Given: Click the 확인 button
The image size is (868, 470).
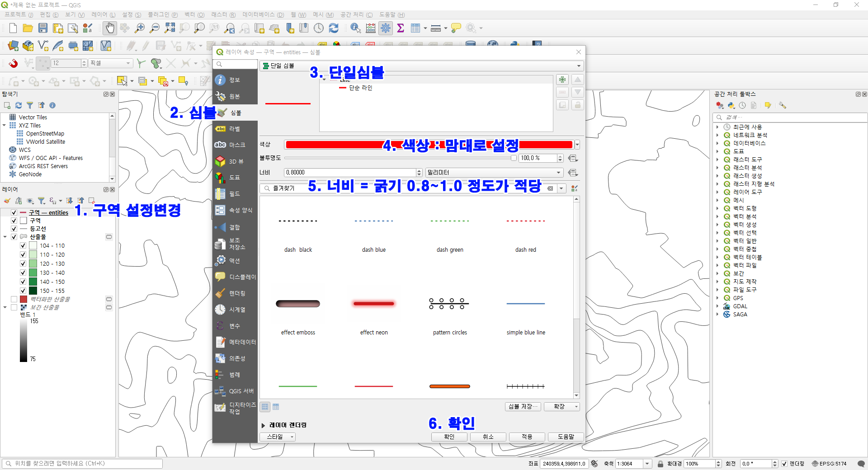Looking at the screenshot, I should coord(449,437).
